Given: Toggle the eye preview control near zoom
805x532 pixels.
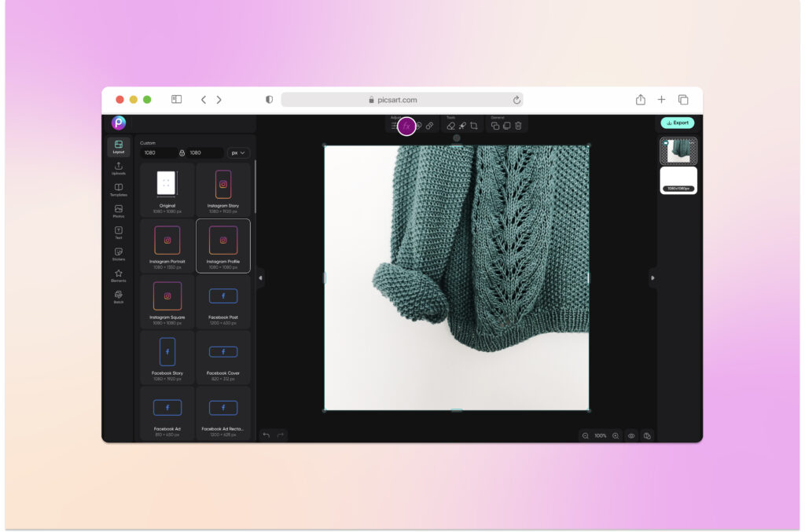Looking at the screenshot, I should coord(631,436).
